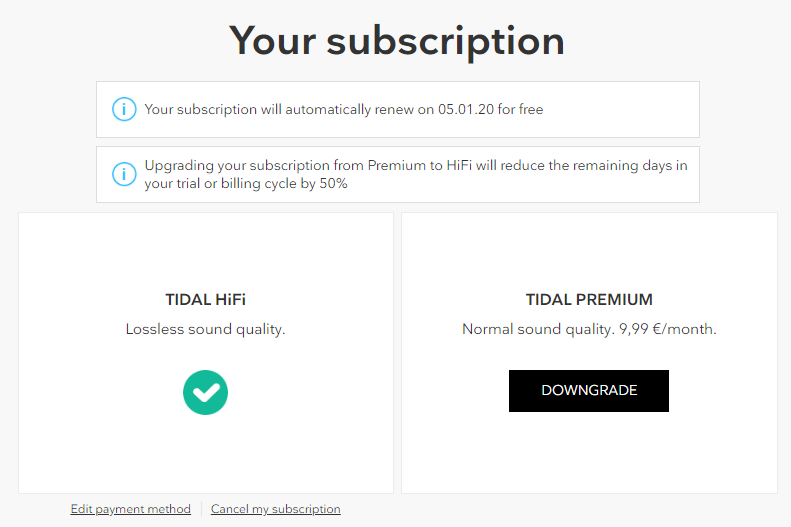791x527 pixels.
Task: Click the info icon beside the upgrade notice
Action: coord(124,174)
